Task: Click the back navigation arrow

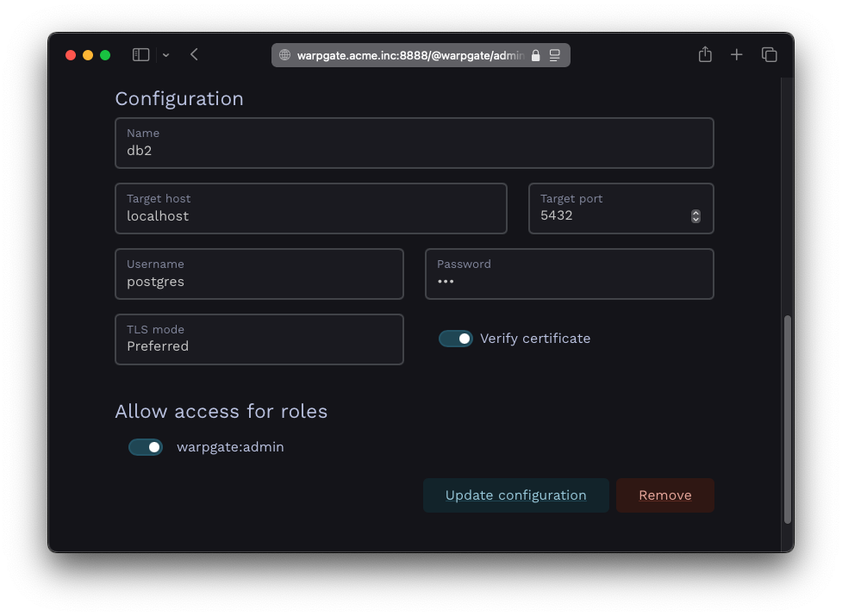Action: point(193,53)
